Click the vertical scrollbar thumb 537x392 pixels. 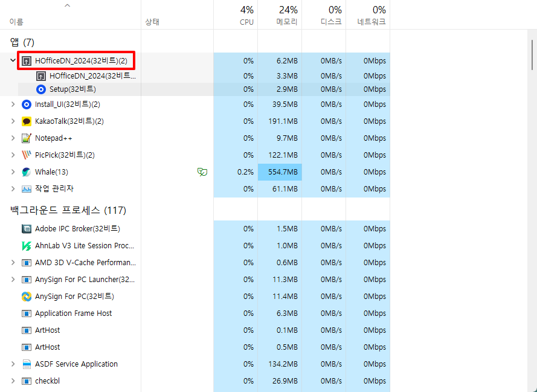click(532, 54)
